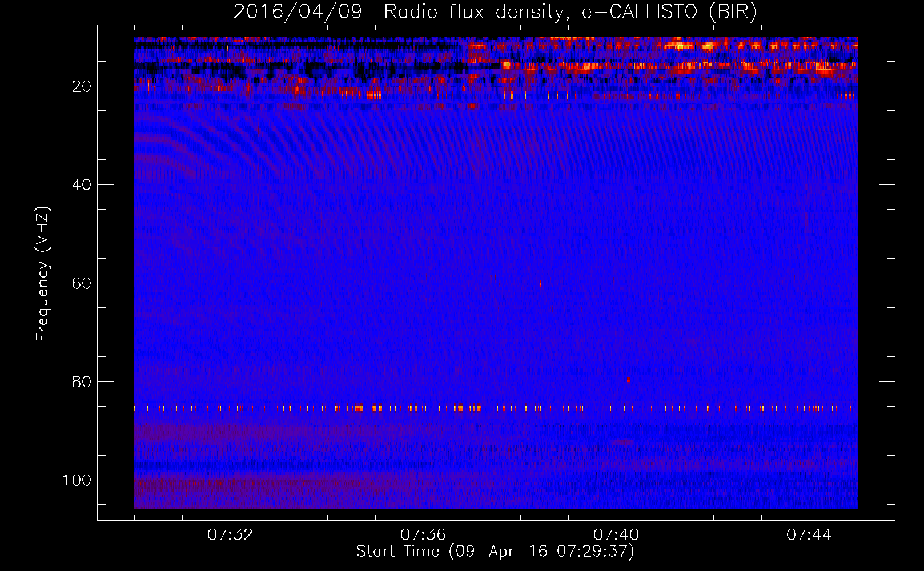Image resolution: width=924 pixels, height=571 pixels.
Task: Click the 100 MHz frequency tick label
Action: point(77,480)
